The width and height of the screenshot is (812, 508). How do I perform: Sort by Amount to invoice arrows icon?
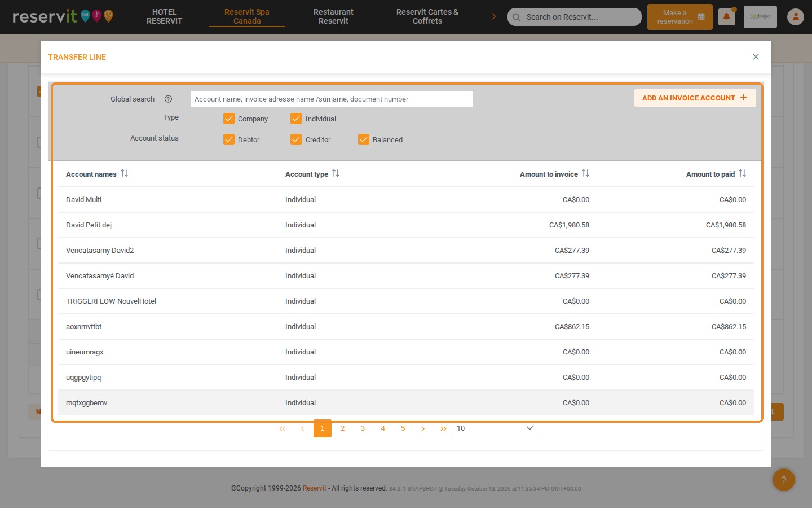coord(585,173)
